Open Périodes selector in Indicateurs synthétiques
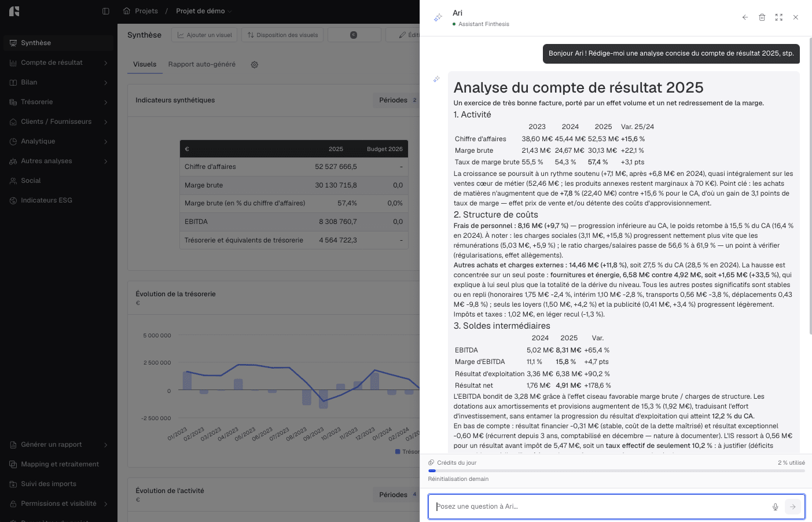812x522 pixels. 397,100
